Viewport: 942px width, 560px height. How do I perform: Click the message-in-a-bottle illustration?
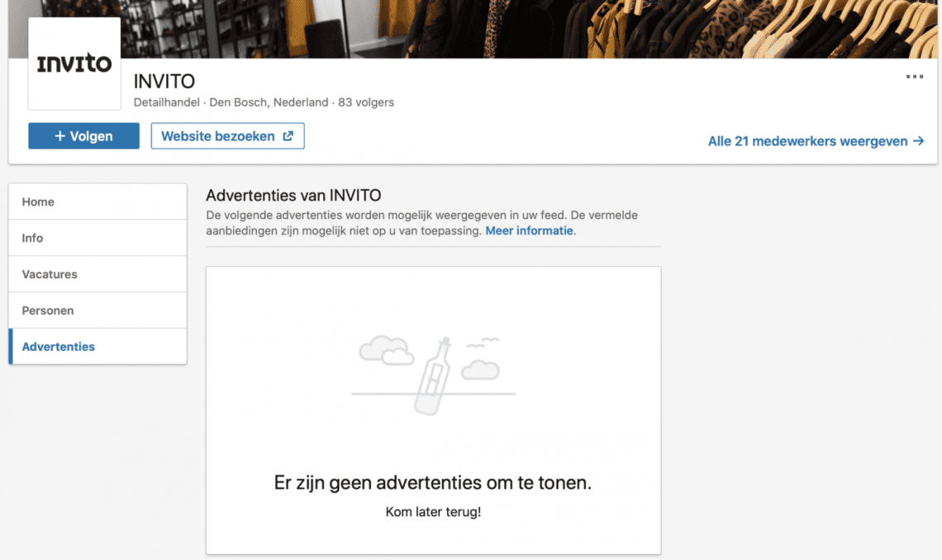pos(433,376)
